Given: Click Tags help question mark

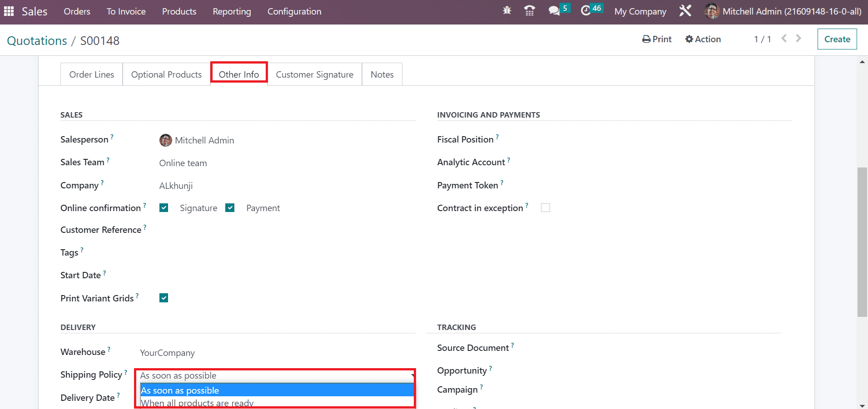Looking at the screenshot, I should pyautogui.click(x=82, y=250).
